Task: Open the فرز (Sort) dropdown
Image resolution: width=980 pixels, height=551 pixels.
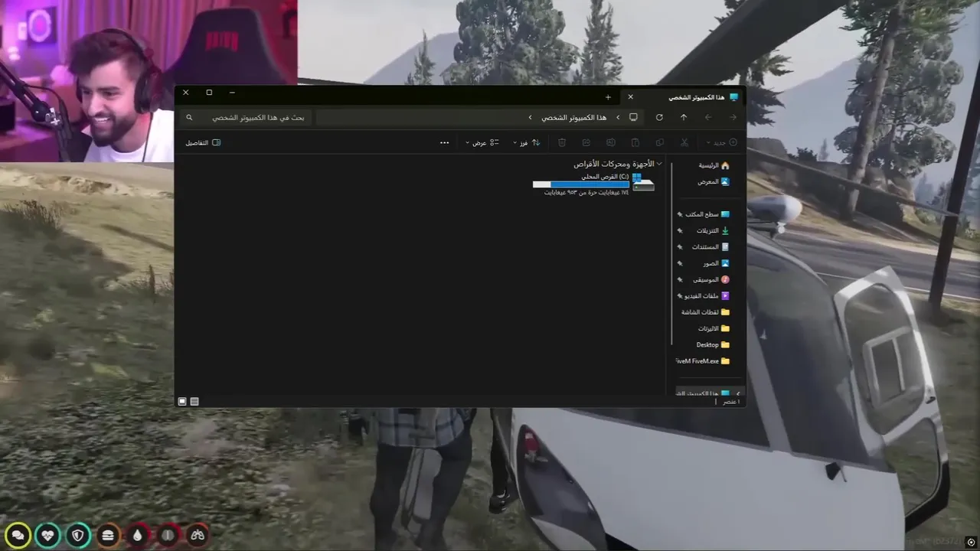Action: coord(526,142)
